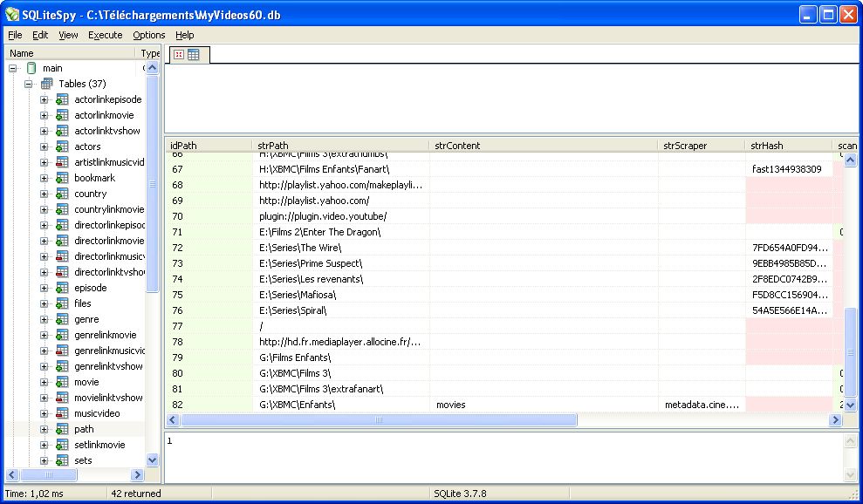Screen dimensions: 863x504
Task: Click the genrelinkmusicvideo table icon
Action: click(62, 351)
